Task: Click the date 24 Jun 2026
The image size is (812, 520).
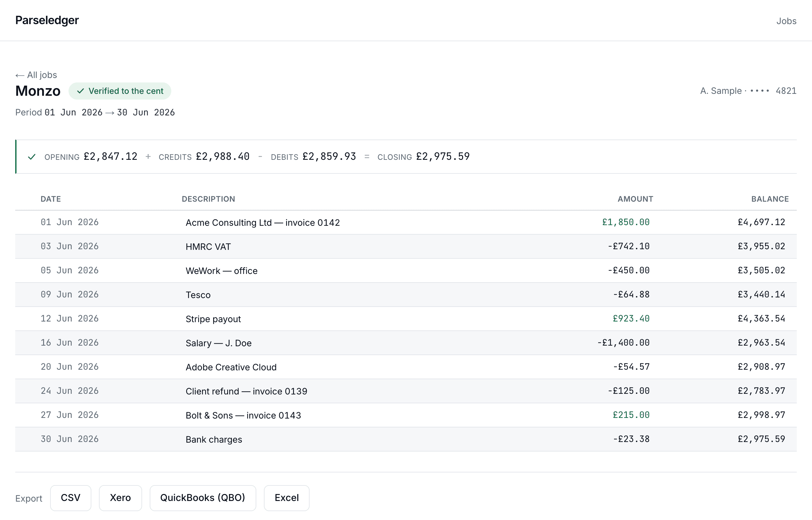Action: pos(69,391)
